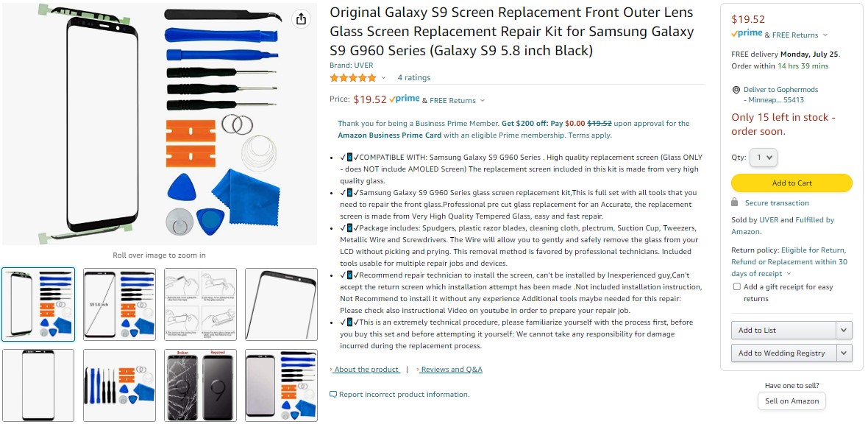This screenshot has height=430, width=868.
Task: Click the location pin icon near Deliver to
Action: [x=736, y=90]
